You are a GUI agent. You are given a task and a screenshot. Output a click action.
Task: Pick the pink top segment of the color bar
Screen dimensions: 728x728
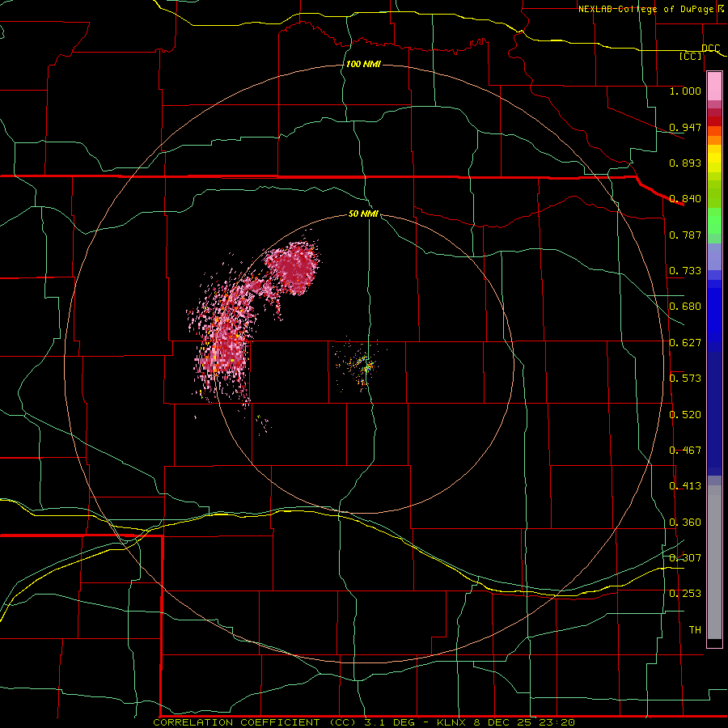(x=714, y=86)
